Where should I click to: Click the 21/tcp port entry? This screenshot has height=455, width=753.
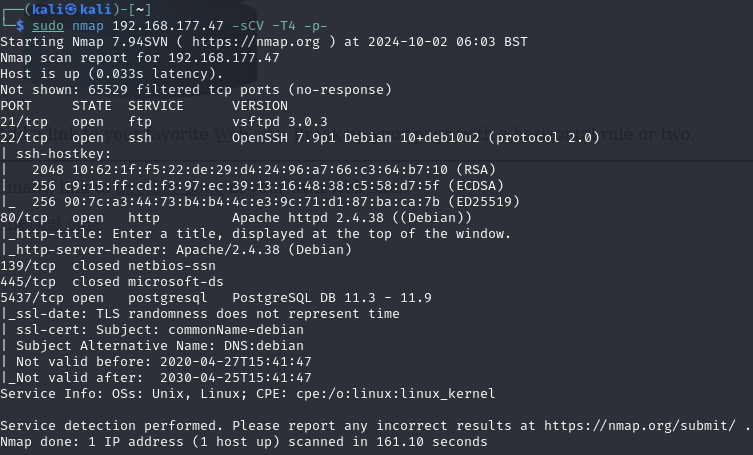coord(24,122)
